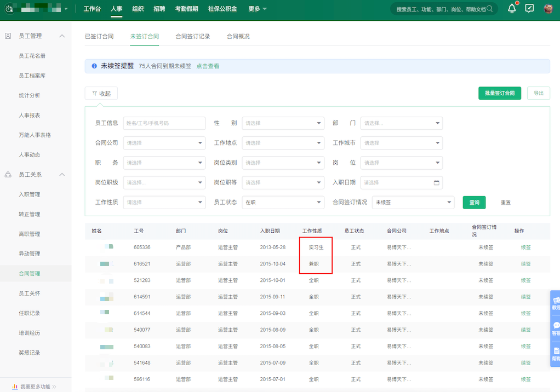Open the company name dropdown arrow
This screenshot has height=392, width=560.
pos(66,9)
